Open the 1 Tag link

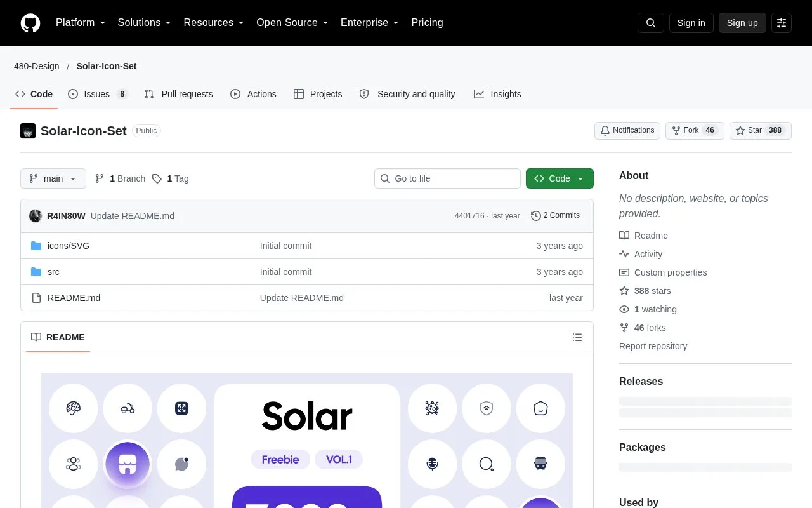[171, 178]
